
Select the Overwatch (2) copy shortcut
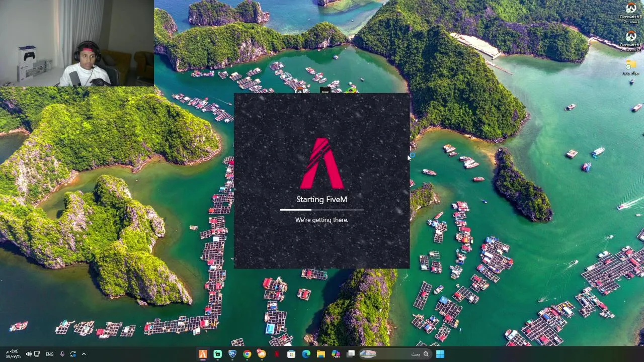point(631,42)
